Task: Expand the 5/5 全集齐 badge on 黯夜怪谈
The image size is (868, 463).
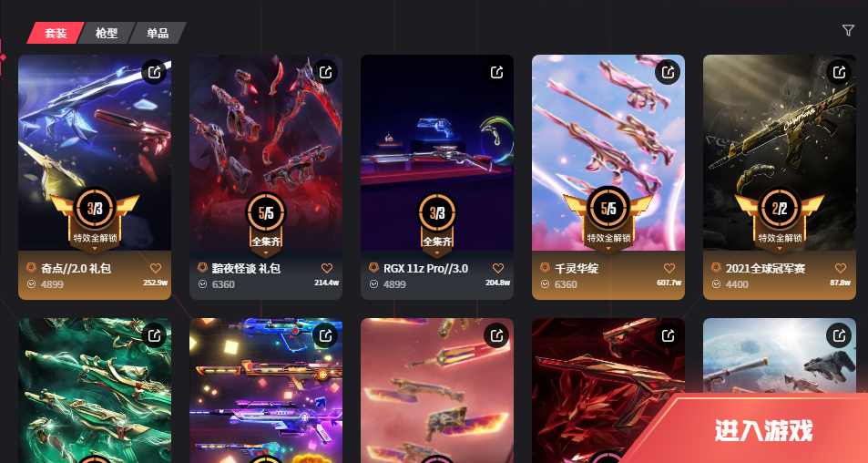Action: pyautogui.click(x=266, y=224)
